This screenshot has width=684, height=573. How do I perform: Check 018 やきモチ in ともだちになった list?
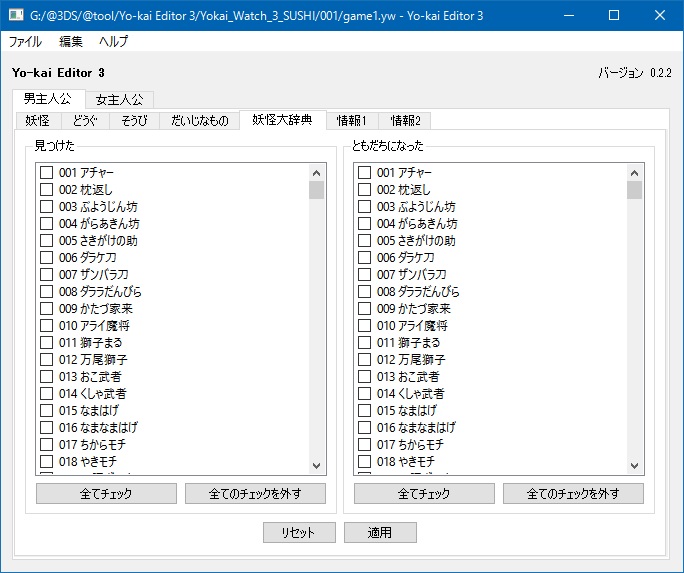click(364, 461)
